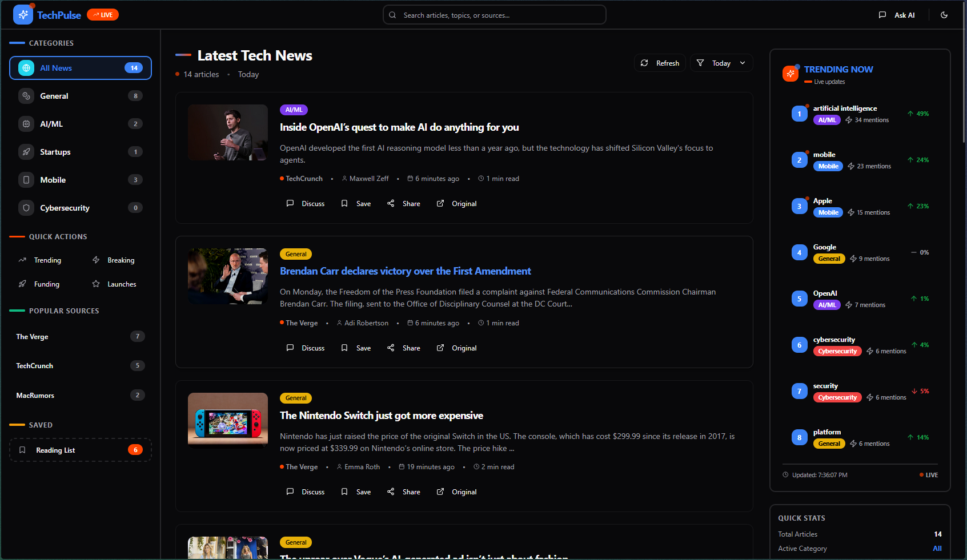Refresh the news feed
Viewport: 967px width, 560px height.
(x=660, y=63)
